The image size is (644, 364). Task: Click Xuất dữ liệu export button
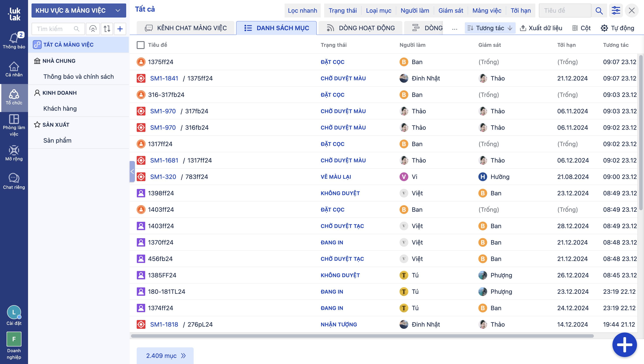[541, 28]
